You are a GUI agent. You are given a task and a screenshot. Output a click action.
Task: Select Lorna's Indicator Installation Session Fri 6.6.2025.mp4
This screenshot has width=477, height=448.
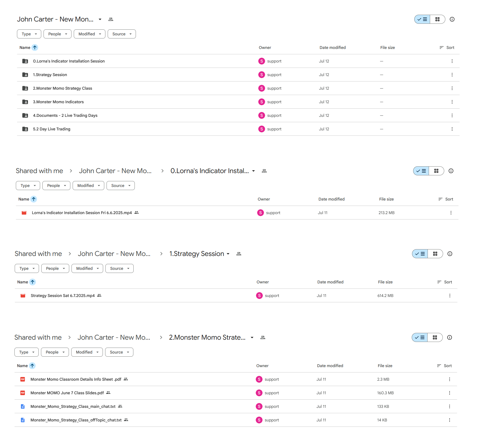point(237,213)
